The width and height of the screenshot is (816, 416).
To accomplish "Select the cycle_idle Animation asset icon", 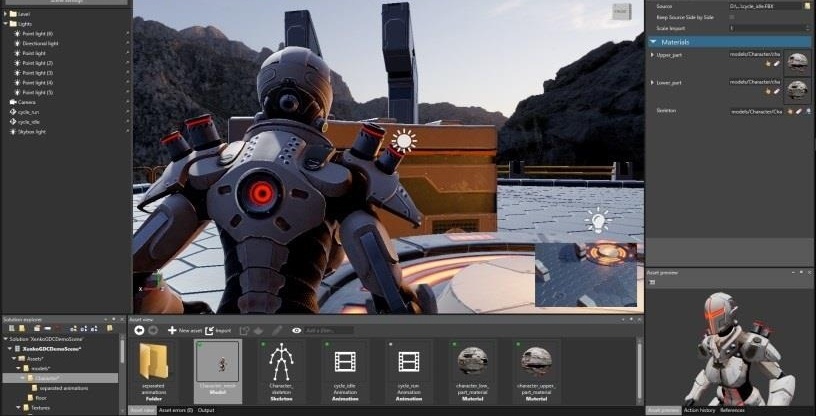I will (x=345, y=361).
